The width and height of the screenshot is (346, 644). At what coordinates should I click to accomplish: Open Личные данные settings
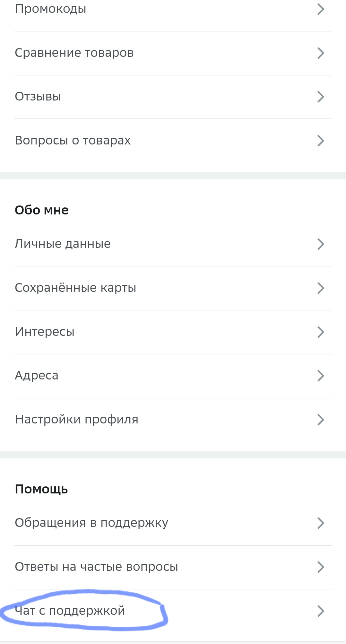(x=173, y=244)
